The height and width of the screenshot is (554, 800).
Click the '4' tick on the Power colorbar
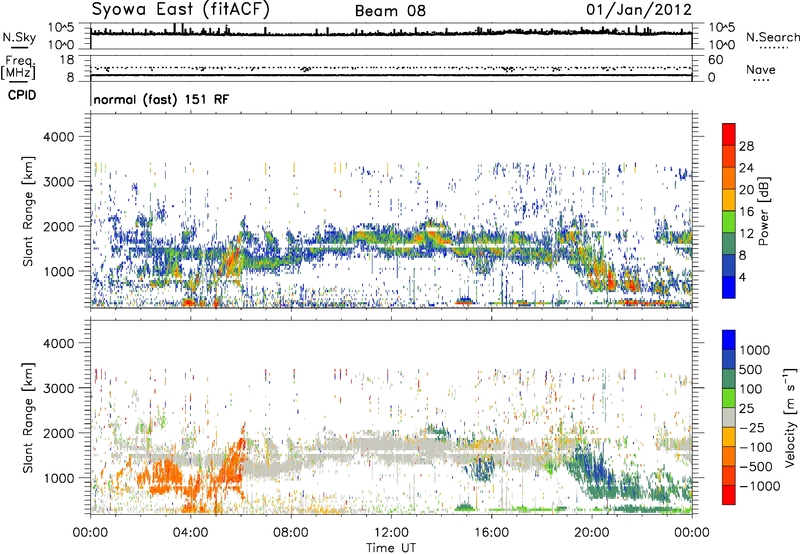pos(742,277)
